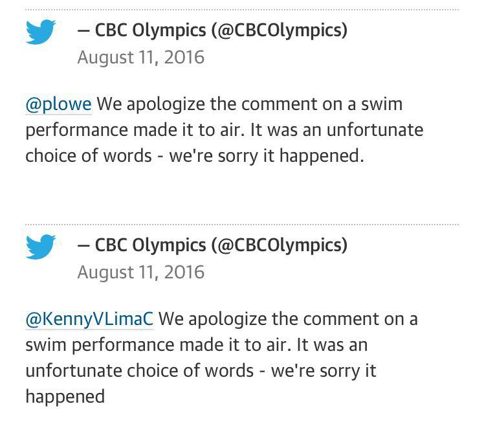Click the Twitter bird icon above the @KennyVLimaC tweet

(40, 247)
